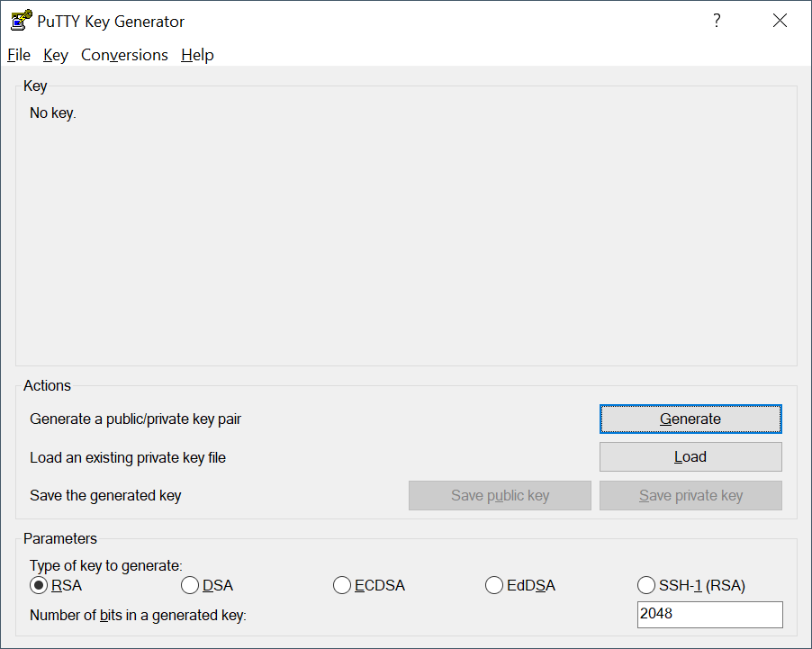Click Load to open a private key
Image resolution: width=812 pixels, height=649 pixels.
click(690, 457)
